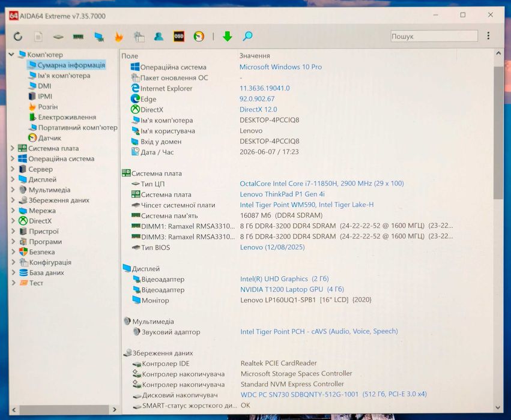The height and width of the screenshot is (420, 511).
Task: Select Сумарна інформація in the tree
Action: click(x=71, y=65)
